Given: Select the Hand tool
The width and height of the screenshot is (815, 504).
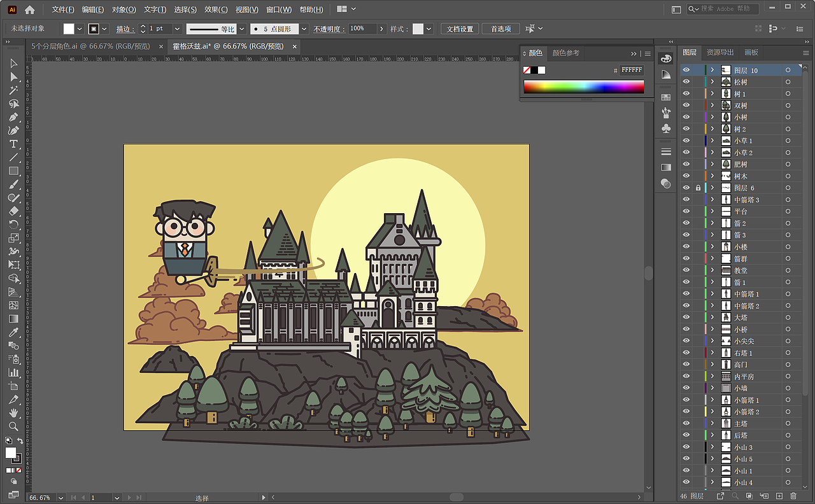Looking at the screenshot, I should (x=13, y=413).
